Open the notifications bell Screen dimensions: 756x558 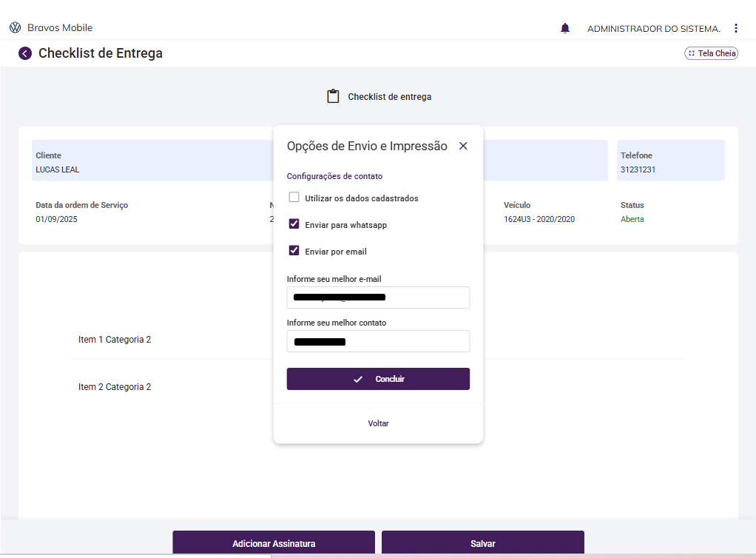point(565,28)
